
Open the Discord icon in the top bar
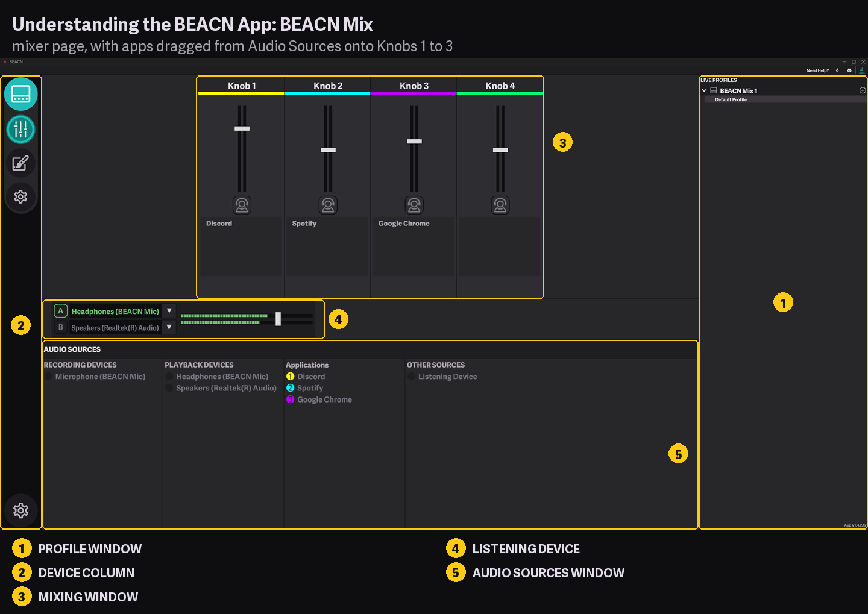click(849, 70)
